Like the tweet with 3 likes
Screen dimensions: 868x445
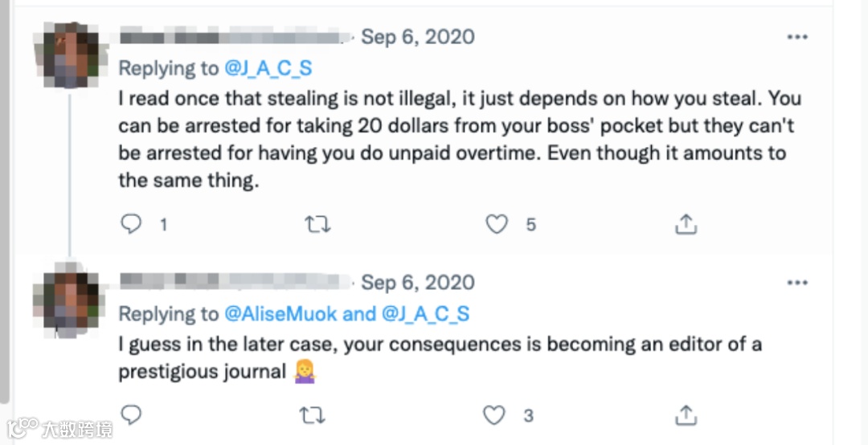494,415
